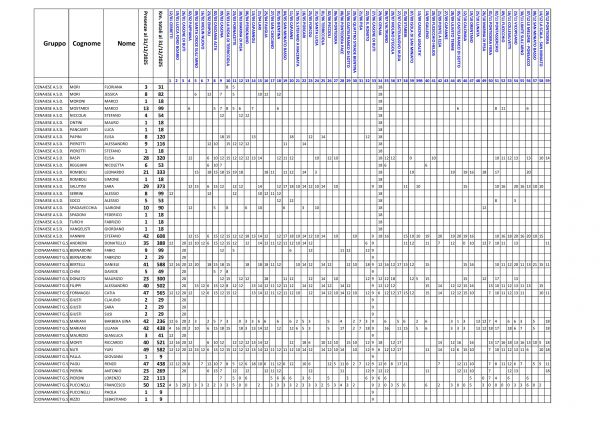Select the Presenze al 31/12/2025 header
This screenshot has height=424, width=600.
(x=147, y=45)
